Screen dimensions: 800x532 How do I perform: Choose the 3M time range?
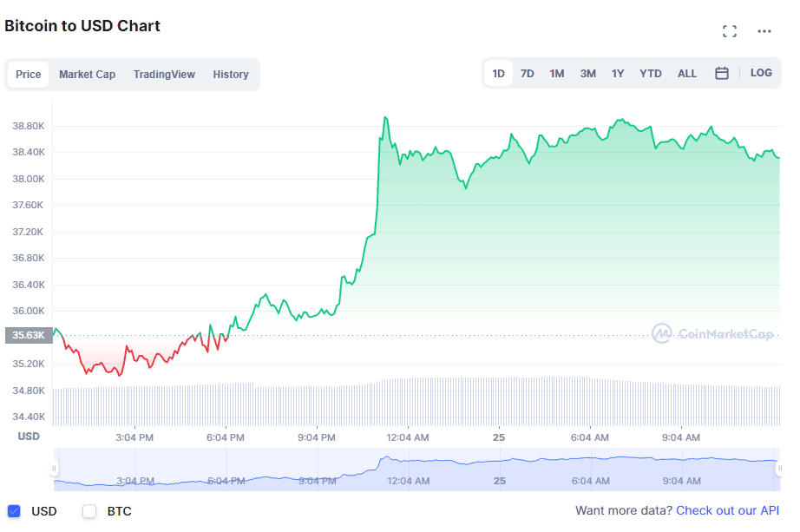pyautogui.click(x=588, y=74)
